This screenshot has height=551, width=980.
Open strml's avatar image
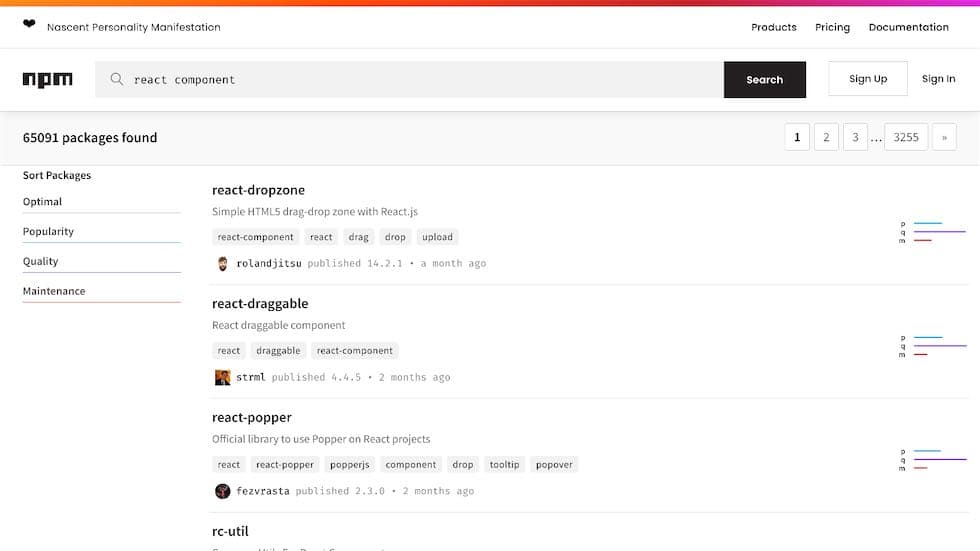click(222, 377)
